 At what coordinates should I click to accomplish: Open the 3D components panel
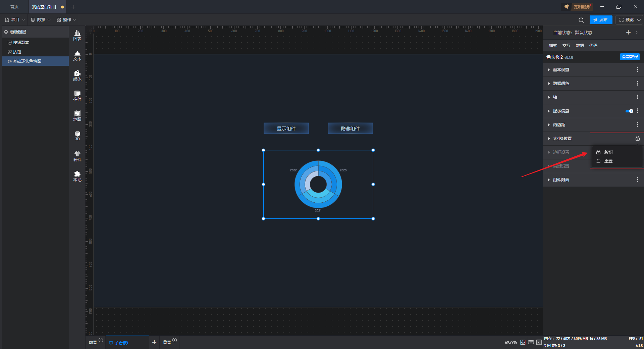click(77, 136)
